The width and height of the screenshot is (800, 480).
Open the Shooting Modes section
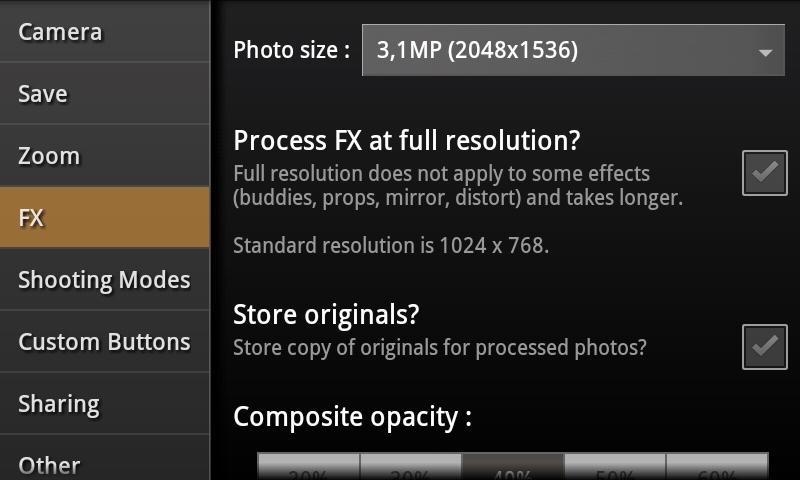click(x=104, y=280)
